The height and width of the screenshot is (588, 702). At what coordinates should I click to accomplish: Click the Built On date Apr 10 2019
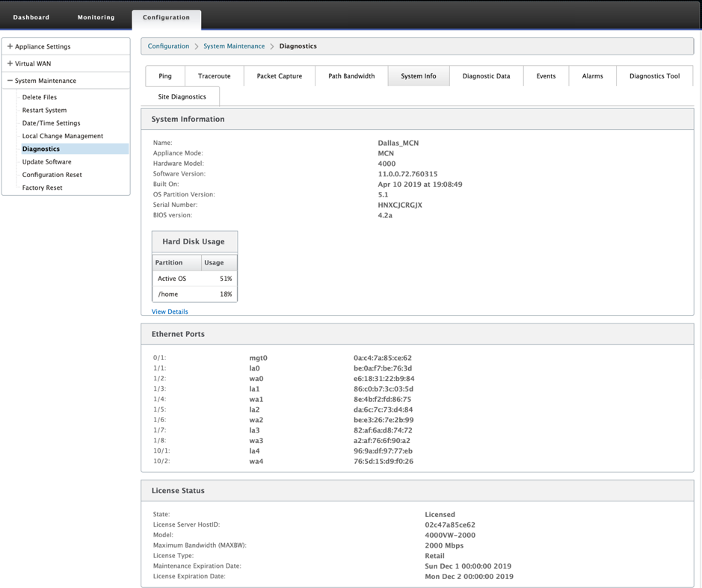point(420,185)
